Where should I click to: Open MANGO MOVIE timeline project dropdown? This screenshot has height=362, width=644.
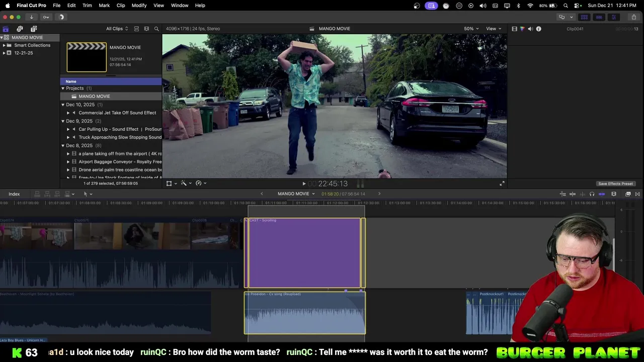pyautogui.click(x=296, y=194)
